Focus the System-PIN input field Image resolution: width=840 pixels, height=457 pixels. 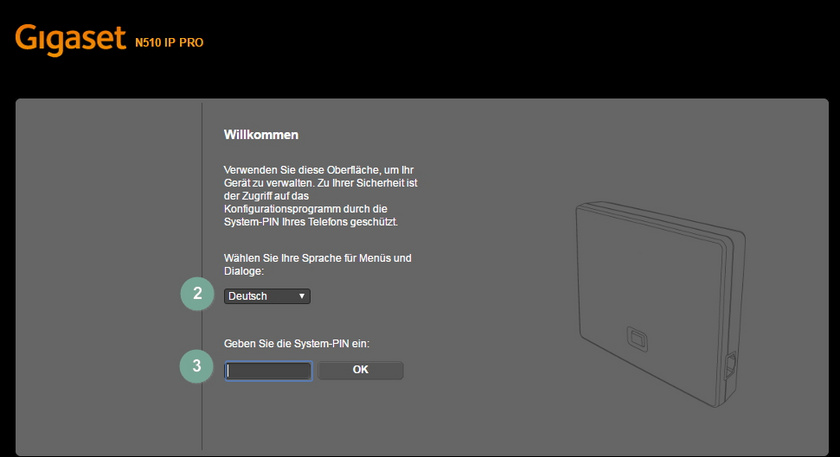(268, 371)
